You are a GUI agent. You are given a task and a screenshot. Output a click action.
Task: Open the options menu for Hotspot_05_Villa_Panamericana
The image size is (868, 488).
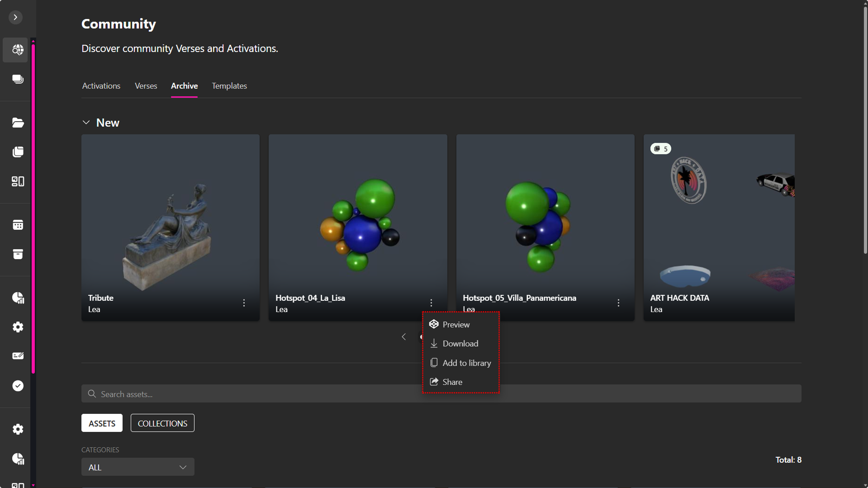point(618,303)
